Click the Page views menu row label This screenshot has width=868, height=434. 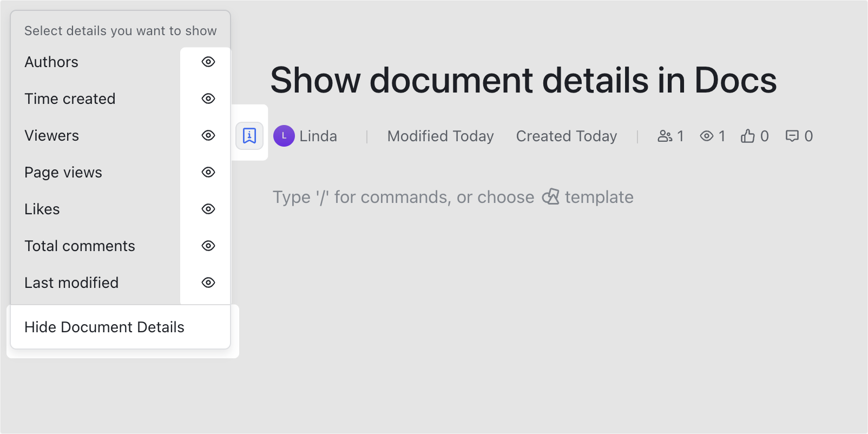(63, 173)
